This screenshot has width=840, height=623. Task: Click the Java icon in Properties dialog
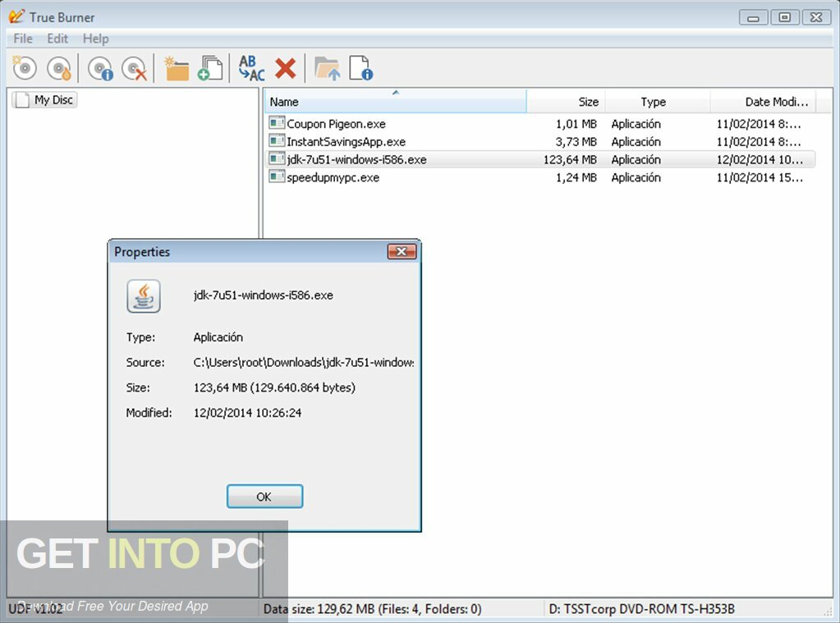pyautogui.click(x=144, y=295)
